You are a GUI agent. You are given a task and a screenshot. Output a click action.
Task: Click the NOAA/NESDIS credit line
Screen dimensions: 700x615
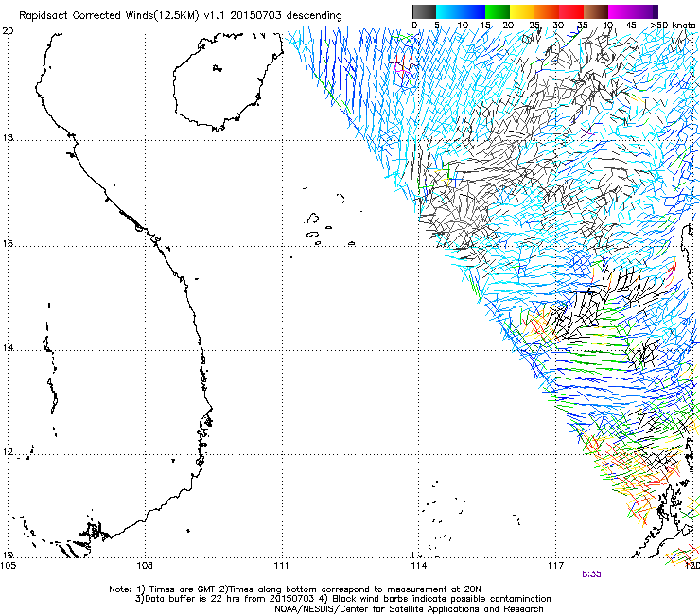(x=409, y=609)
